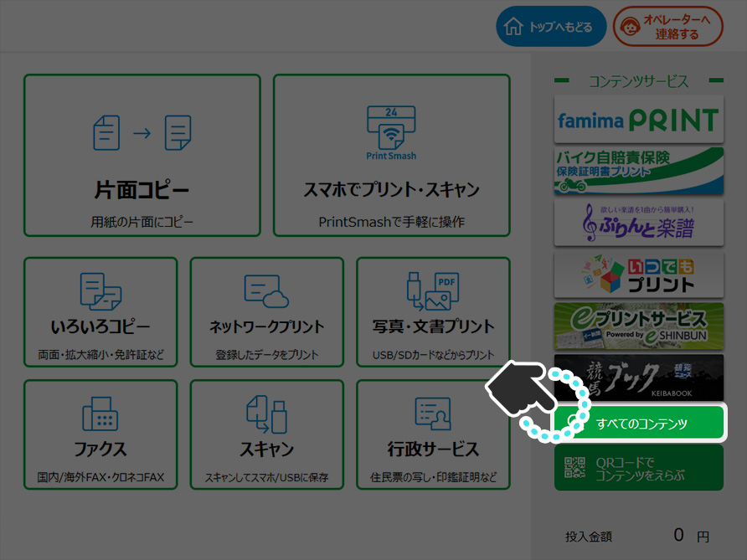The image size is (747, 560).
Task: Open the 競馬ブック banner
Action: 638,377
